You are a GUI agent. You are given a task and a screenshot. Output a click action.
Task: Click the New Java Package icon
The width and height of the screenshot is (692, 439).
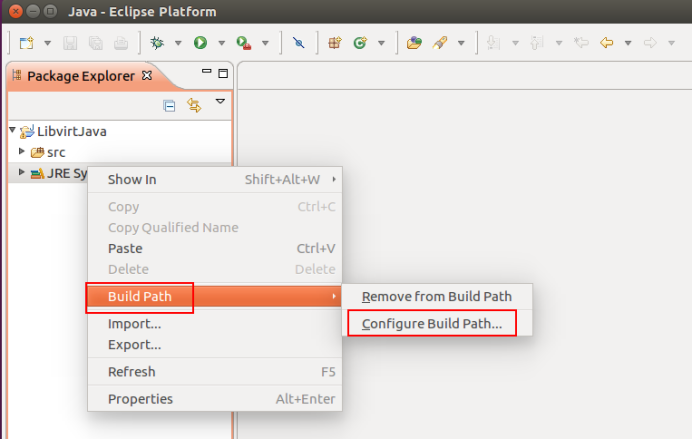click(x=335, y=43)
